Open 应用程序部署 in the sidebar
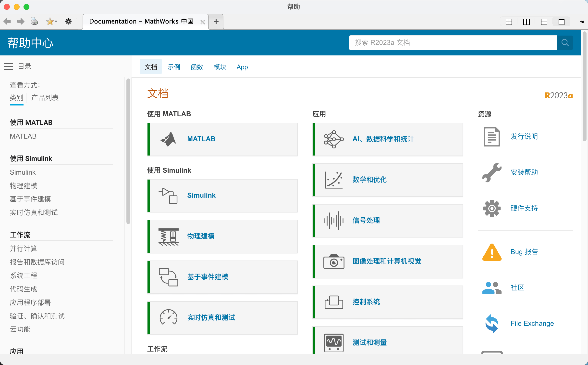Image resolution: width=588 pixels, height=365 pixels. click(30, 302)
